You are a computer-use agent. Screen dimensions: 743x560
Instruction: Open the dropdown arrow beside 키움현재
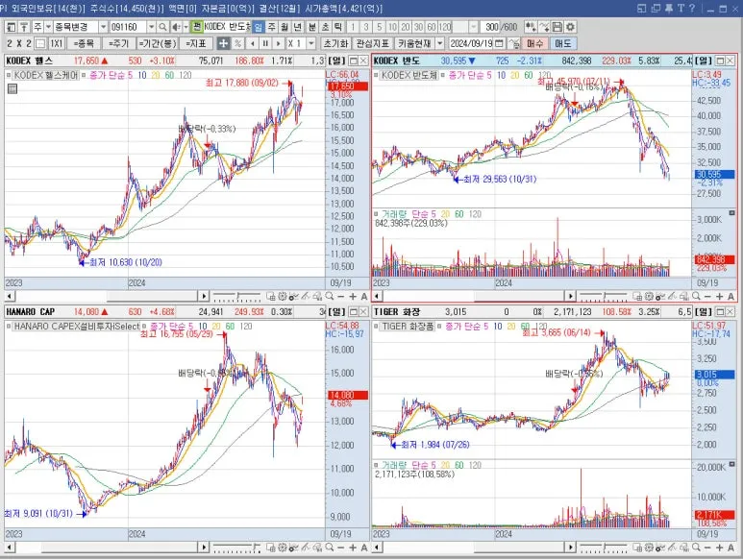[x=440, y=43]
